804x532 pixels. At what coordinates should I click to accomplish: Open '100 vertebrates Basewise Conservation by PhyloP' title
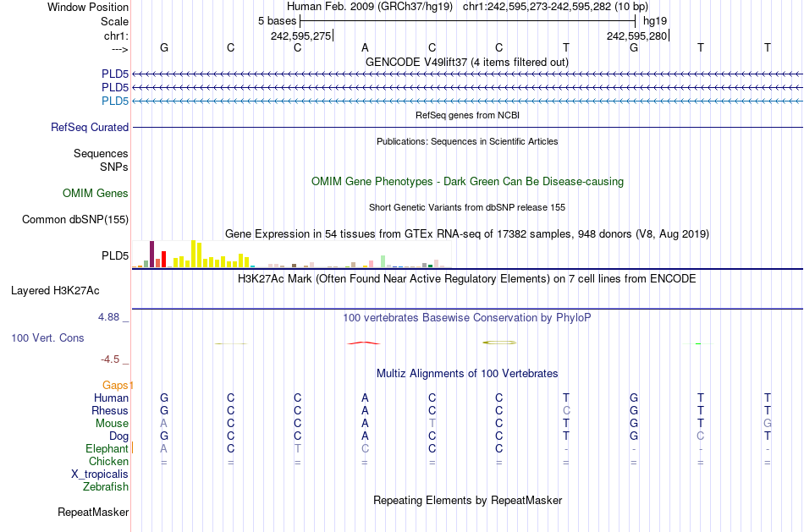coord(466,318)
